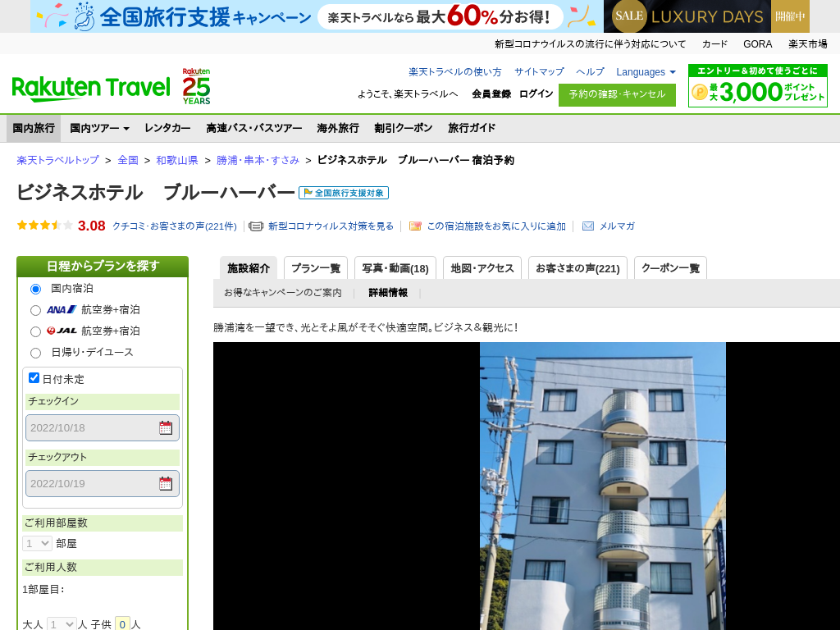The width and height of the screenshot is (840, 630).
Task: Click the 和歌山県 breadcrumb link
Action: (177, 160)
